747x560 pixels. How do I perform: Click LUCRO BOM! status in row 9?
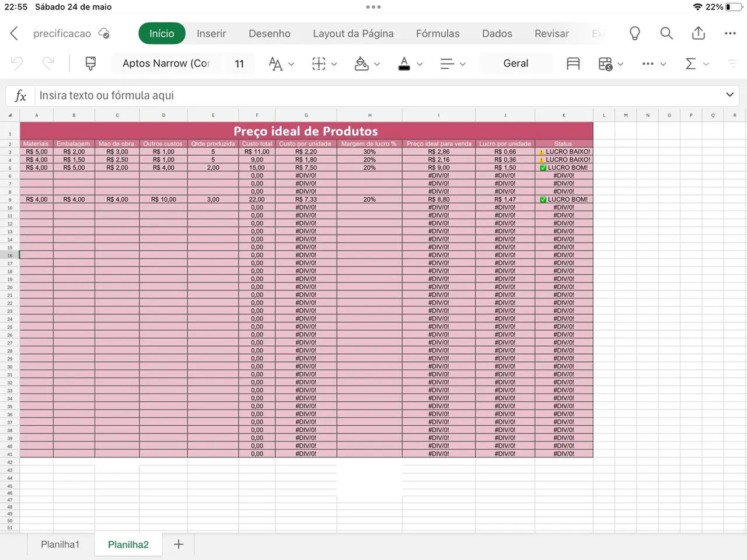click(564, 199)
